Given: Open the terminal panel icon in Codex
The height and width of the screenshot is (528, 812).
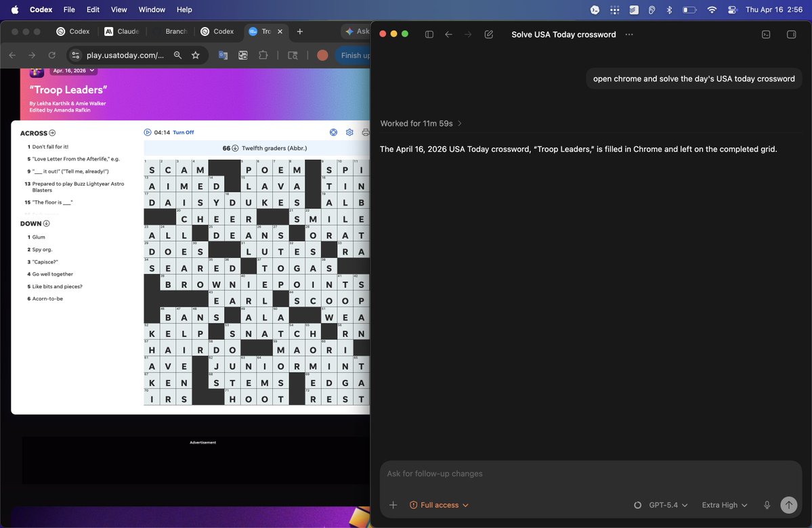Looking at the screenshot, I should (766, 34).
